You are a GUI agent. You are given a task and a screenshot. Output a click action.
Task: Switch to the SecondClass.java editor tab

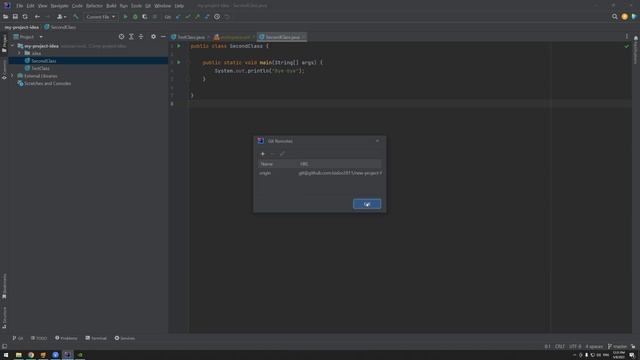282,37
